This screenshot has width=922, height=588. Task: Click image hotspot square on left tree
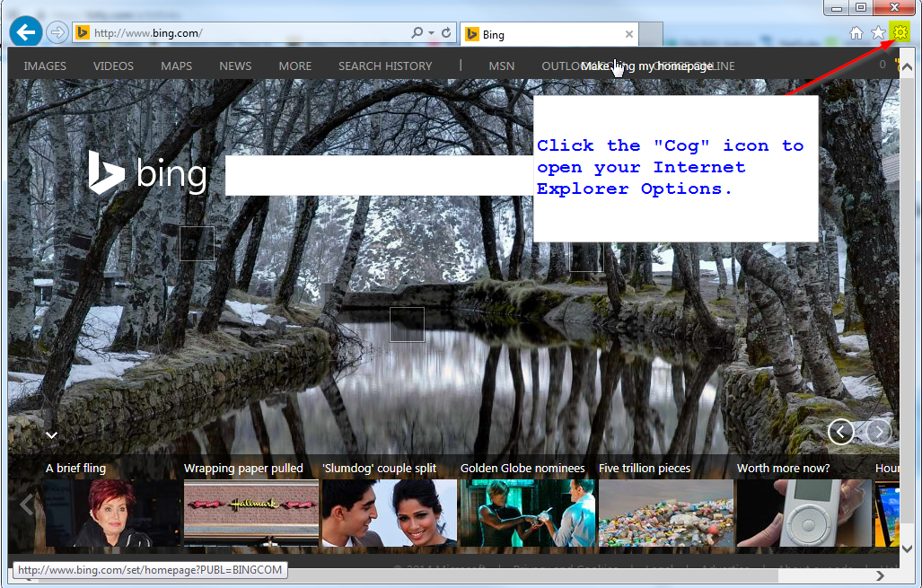[197, 243]
